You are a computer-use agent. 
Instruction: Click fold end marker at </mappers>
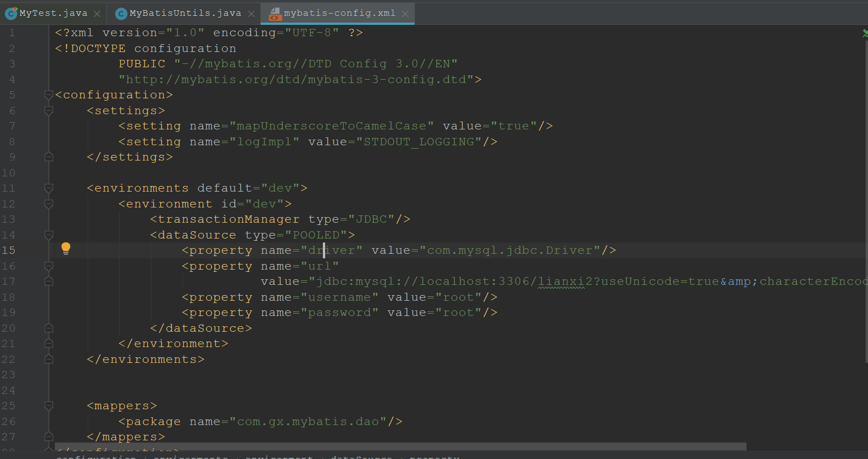pyautogui.click(x=49, y=437)
